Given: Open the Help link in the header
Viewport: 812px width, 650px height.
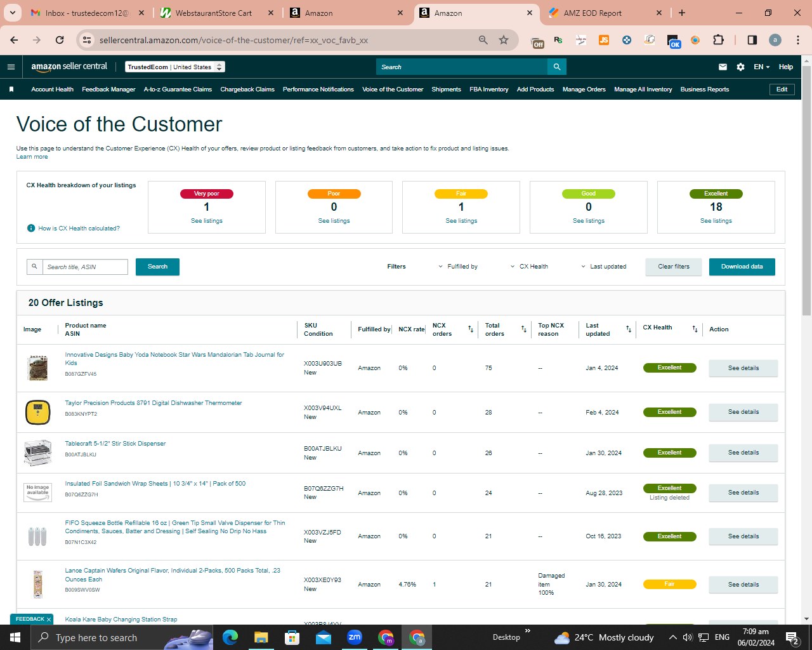Looking at the screenshot, I should click(786, 67).
